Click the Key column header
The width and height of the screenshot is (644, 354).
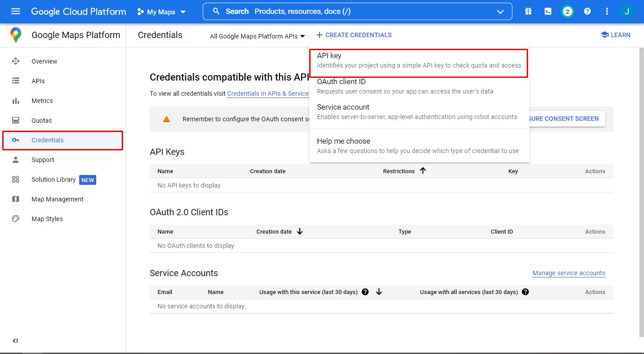pos(513,171)
